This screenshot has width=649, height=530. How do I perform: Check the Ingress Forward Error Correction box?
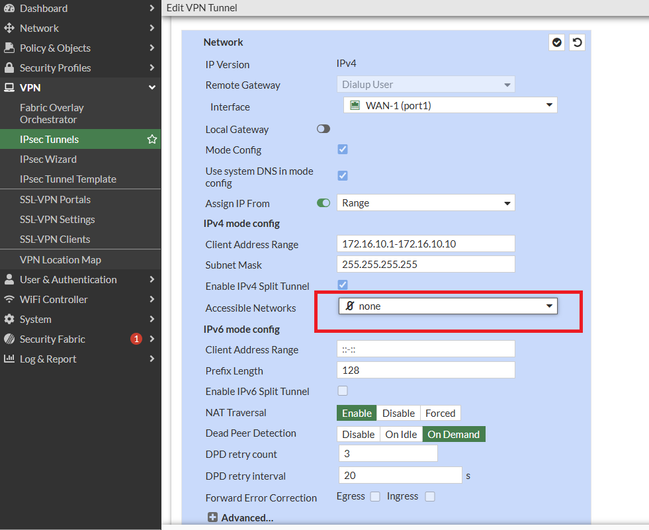point(430,496)
